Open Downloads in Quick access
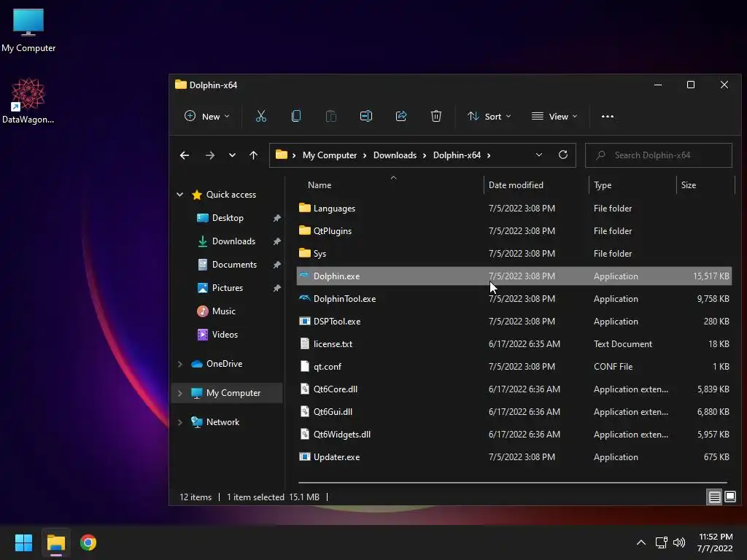The image size is (747, 560). pyautogui.click(x=233, y=241)
